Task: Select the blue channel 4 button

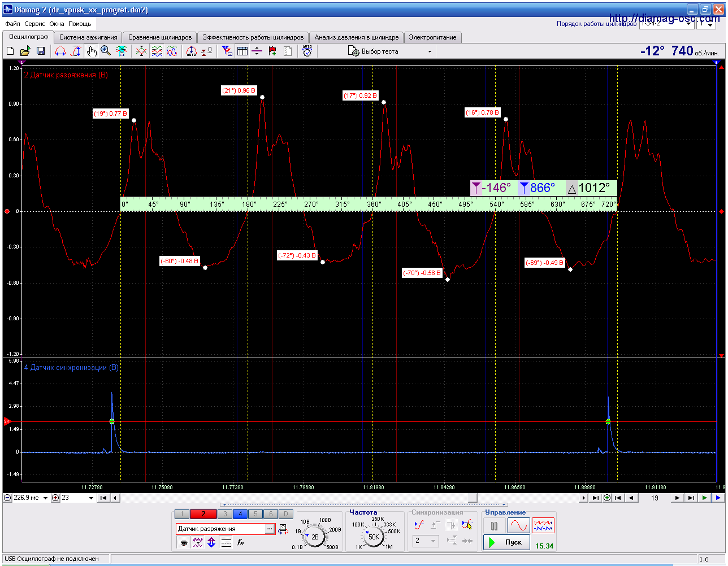Action: point(240,514)
